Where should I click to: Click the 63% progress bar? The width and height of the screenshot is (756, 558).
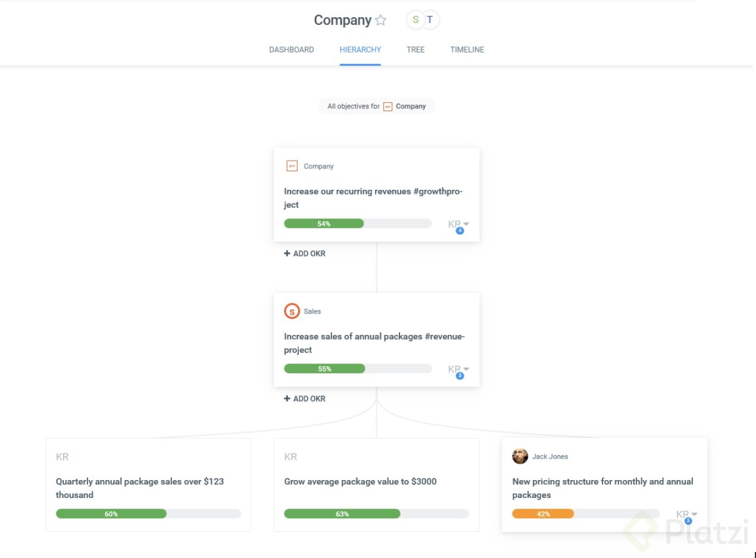point(376,514)
